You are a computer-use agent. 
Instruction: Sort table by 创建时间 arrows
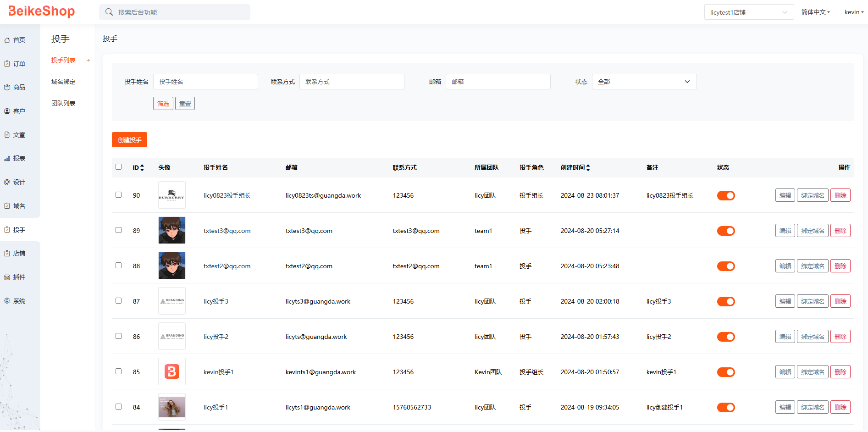click(x=588, y=168)
